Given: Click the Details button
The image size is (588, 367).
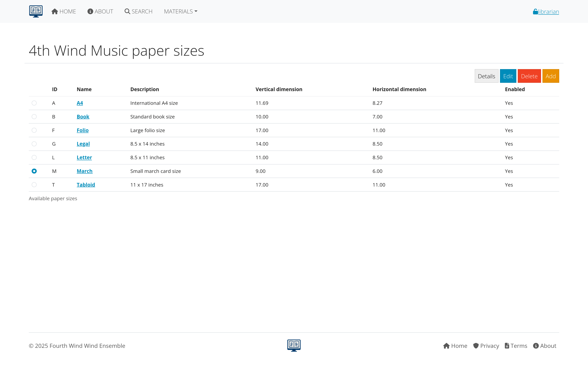Looking at the screenshot, I should [x=486, y=76].
